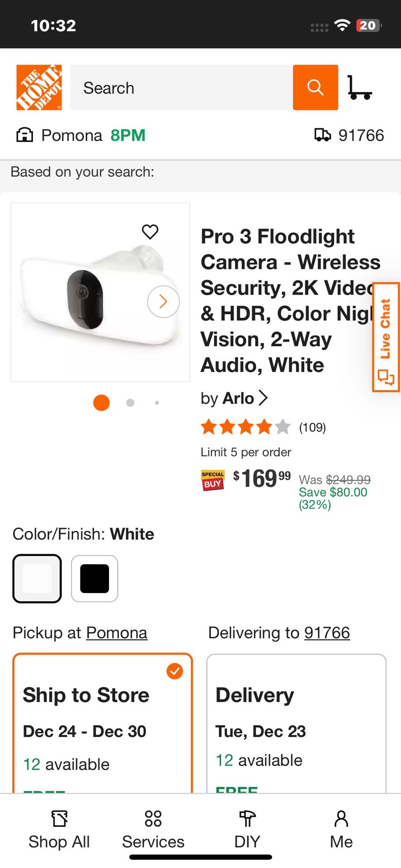Open the Shop All tab
The width and height of the screenshot is (401, 868).
click(59, 830)
